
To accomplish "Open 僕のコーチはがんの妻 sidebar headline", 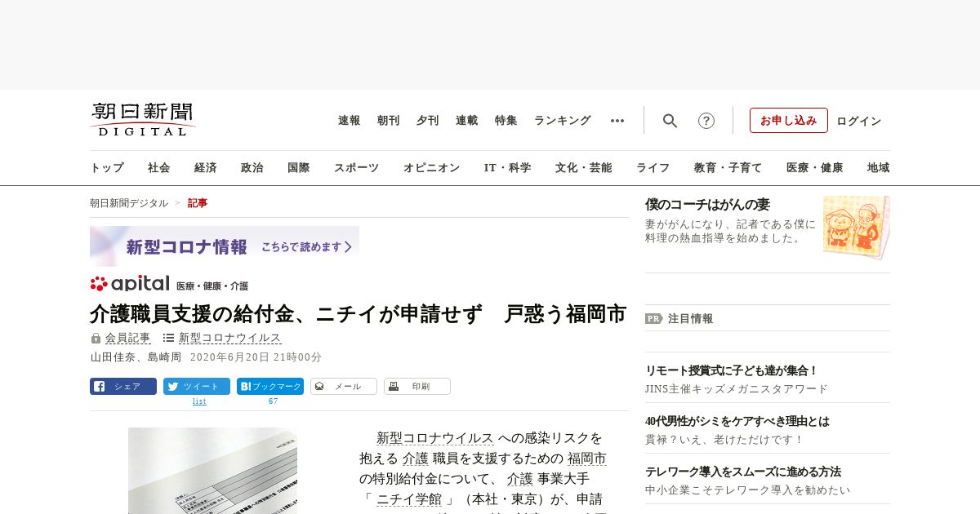I will click(x=707, y=205).
